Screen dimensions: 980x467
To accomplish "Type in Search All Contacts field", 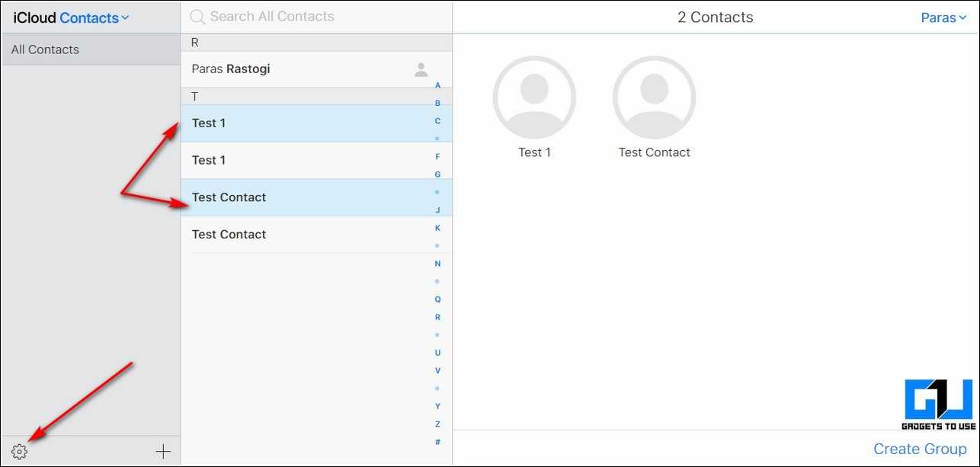I will pyautogui.click(x=320, y=16).
